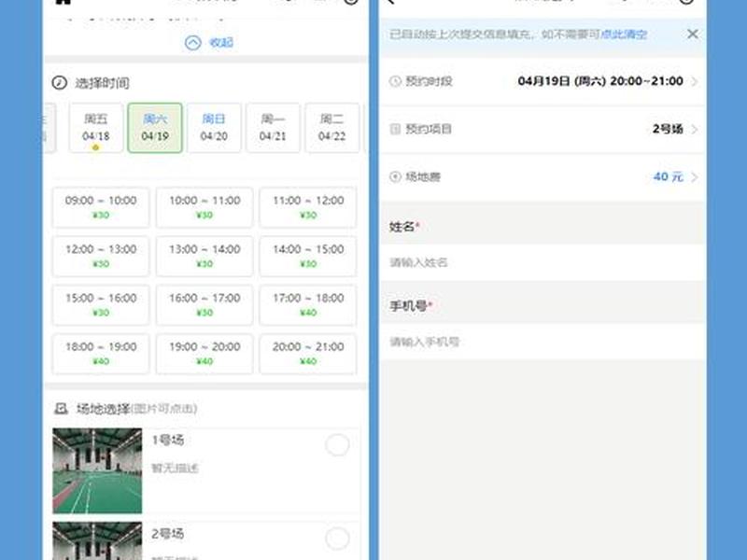This screenshot has width=747, height=560.
Task: Focus the 请输入手机号 phone field
Action: pos(543,342)
